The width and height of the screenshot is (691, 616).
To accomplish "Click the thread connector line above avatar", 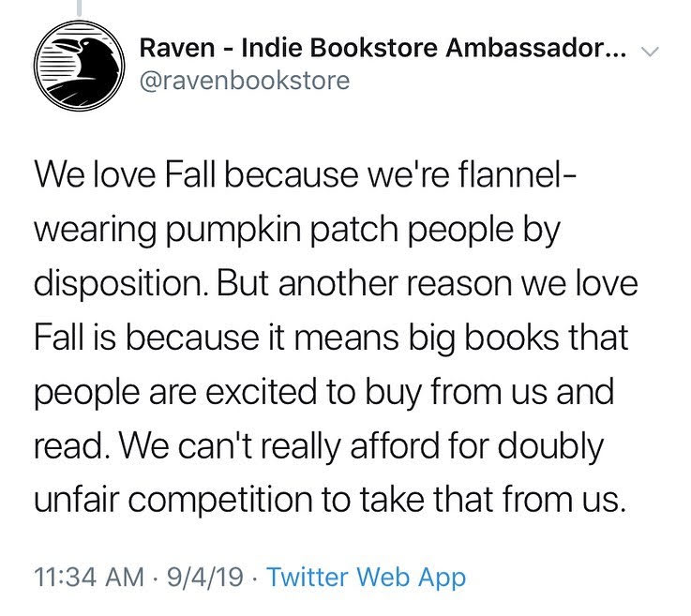I will coord(80,8).
